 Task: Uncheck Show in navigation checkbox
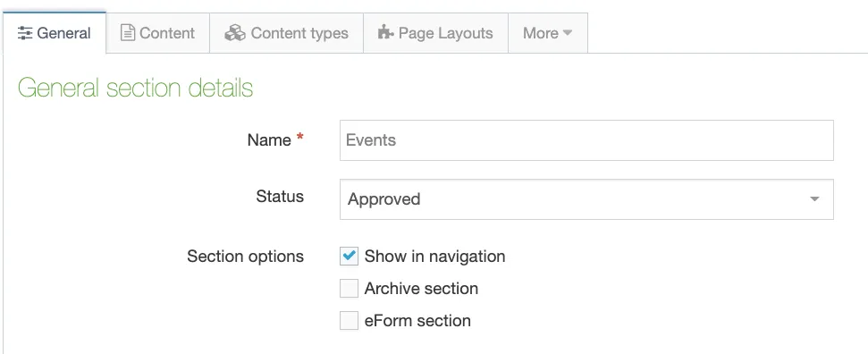pyautogui.click(x=349, y=257)
